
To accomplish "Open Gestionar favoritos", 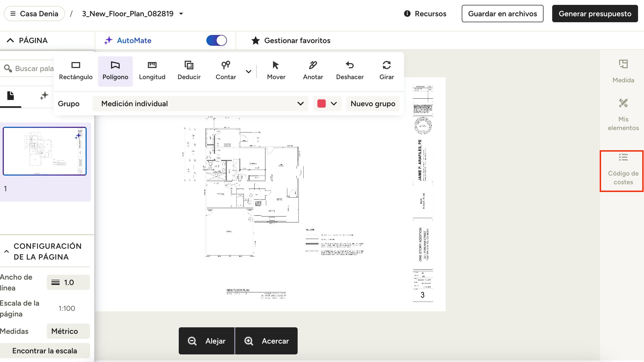I will click(291, 41).
